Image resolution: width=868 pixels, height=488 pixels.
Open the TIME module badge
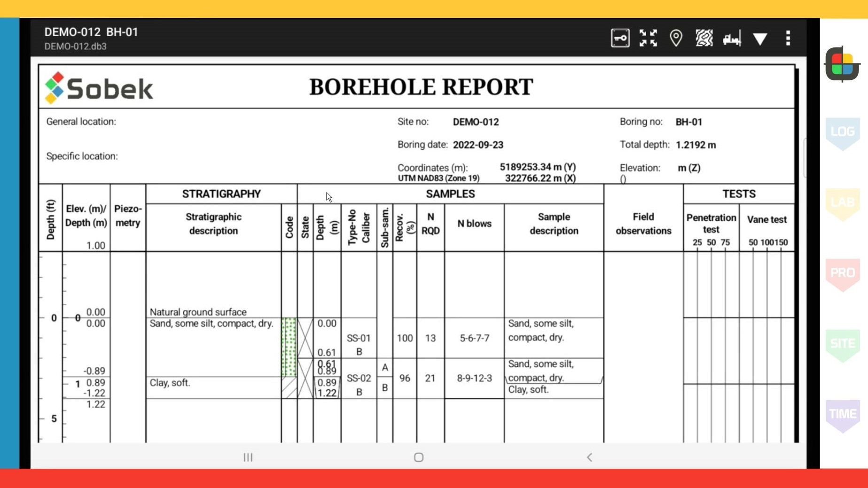(843, 415)
